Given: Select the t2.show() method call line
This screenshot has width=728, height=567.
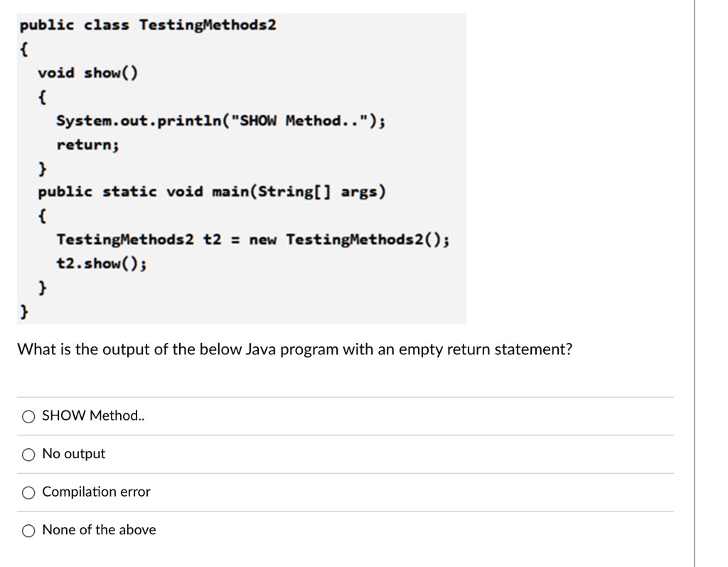Looking at the screenshot, I should (x=100, y=264).
